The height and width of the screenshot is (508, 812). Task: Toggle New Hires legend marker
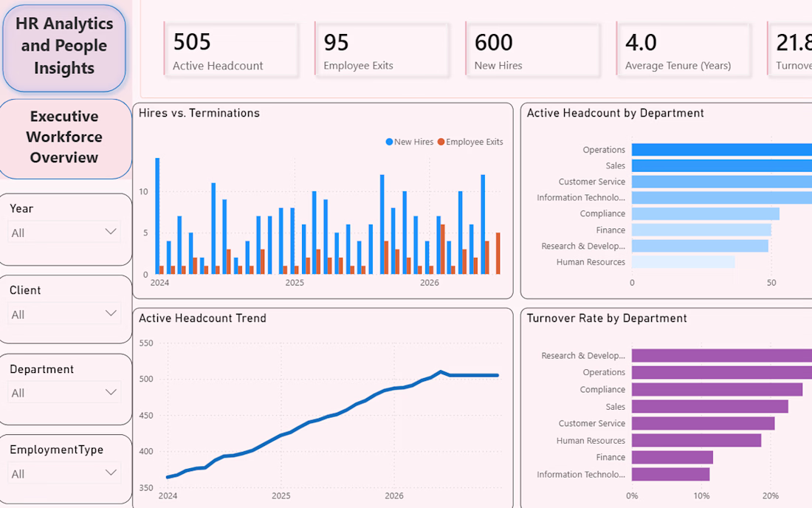tap(389, 142)
